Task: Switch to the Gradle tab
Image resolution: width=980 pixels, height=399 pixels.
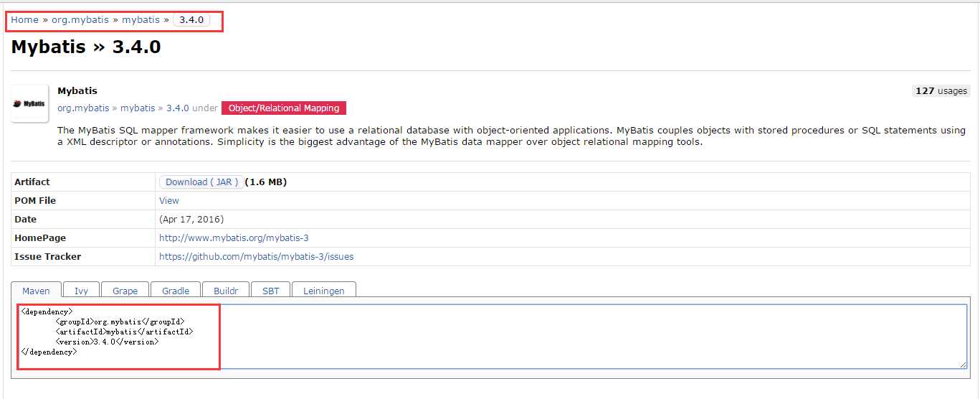Action: coord(176,291)
